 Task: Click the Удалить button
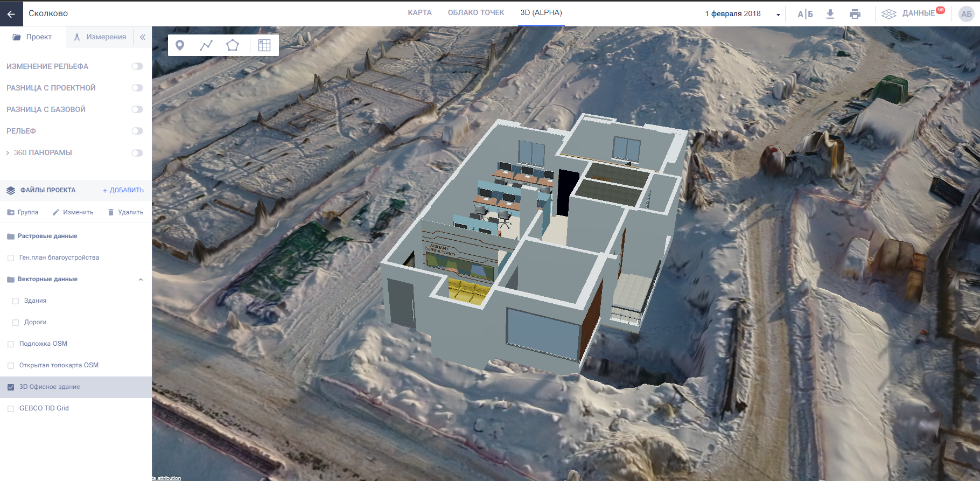click(125, 212)
